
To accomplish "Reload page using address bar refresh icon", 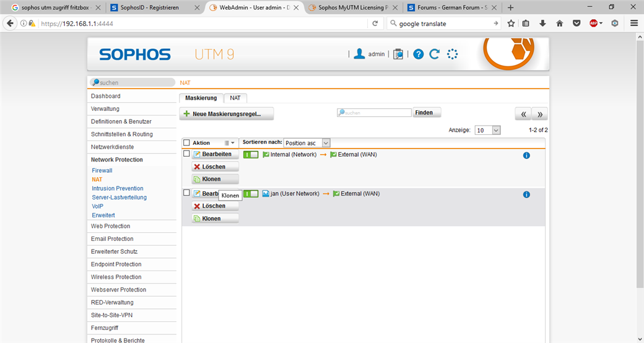I will coord(375,24).
